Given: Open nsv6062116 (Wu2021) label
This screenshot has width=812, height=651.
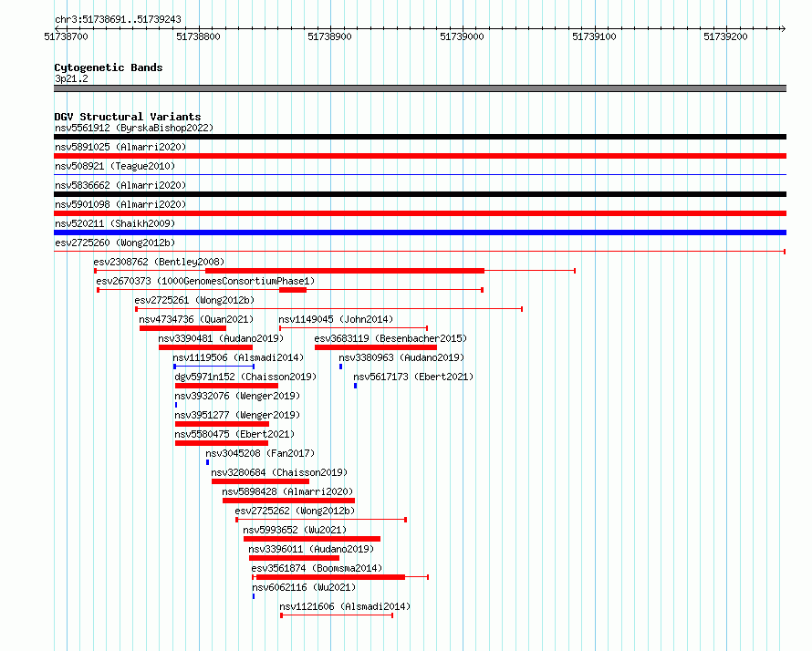Looking at the screenshot, I should pyautogui.click(x=304, y=587).
